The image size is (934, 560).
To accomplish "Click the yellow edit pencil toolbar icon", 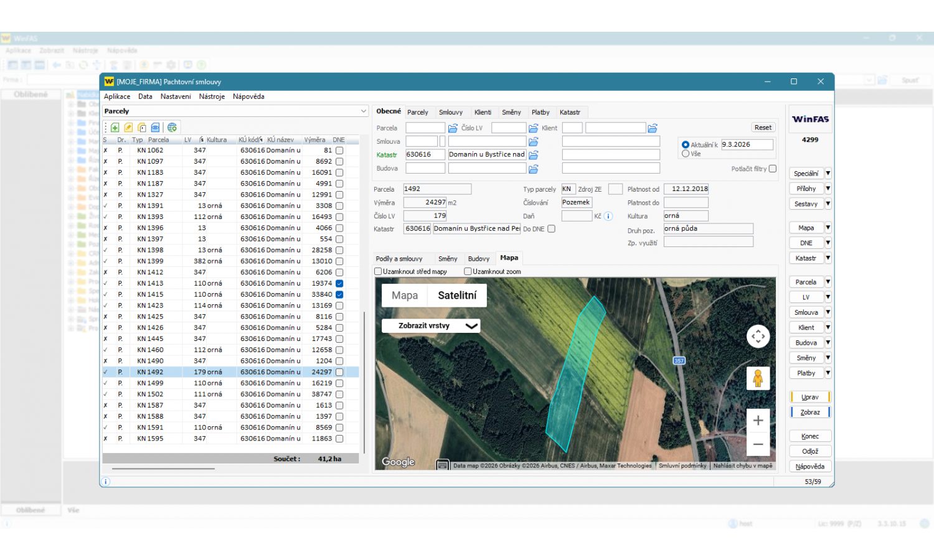I will [128, 128].
